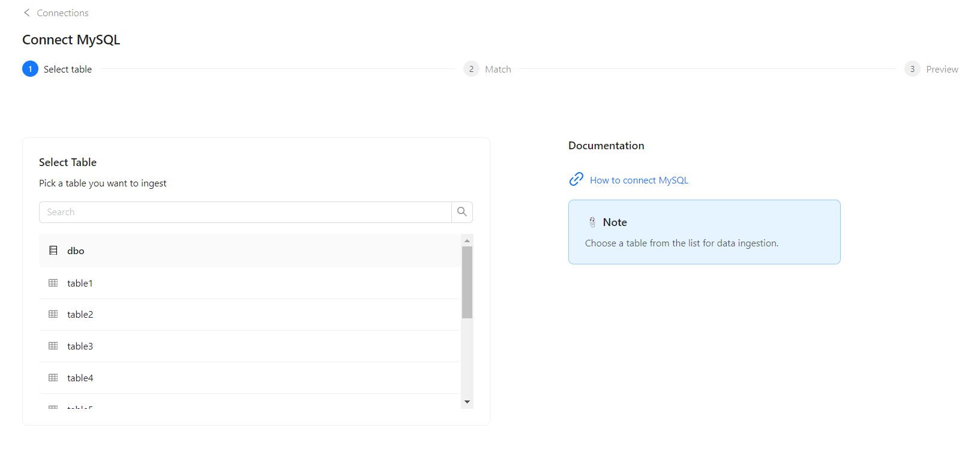Select step 3 circle for Preview
This screenshot has height=449, width=980.
912,69
